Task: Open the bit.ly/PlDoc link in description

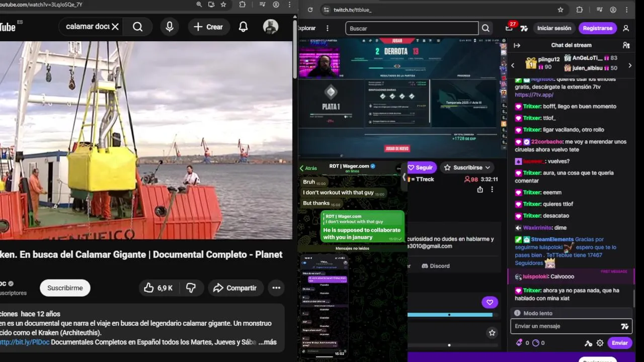Action: [x=25, y=342]
